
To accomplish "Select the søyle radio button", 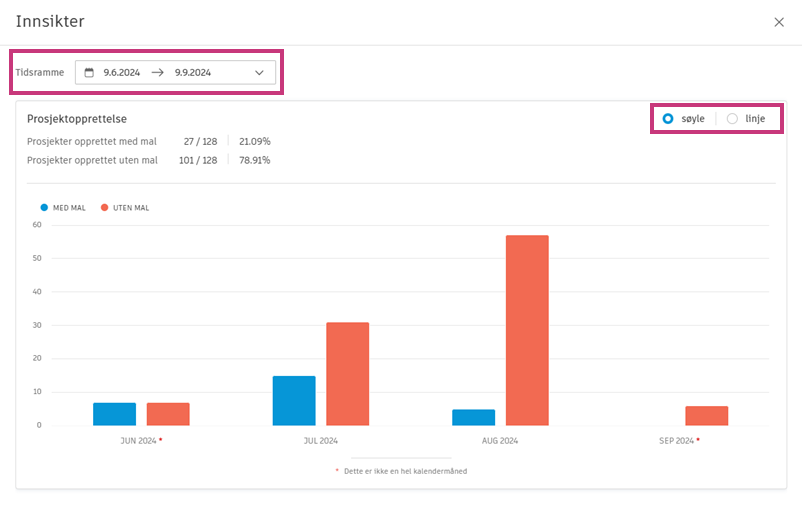I will (x=667, y=119).
